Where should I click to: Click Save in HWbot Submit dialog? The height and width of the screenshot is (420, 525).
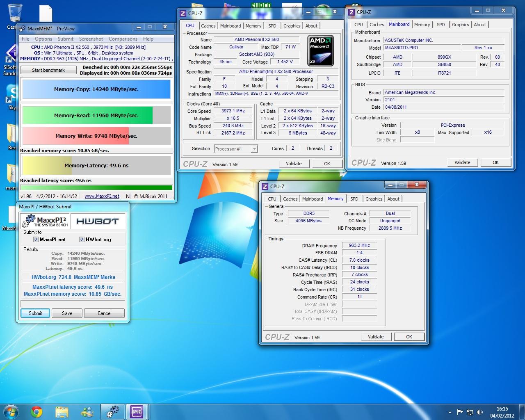[67, 313]
